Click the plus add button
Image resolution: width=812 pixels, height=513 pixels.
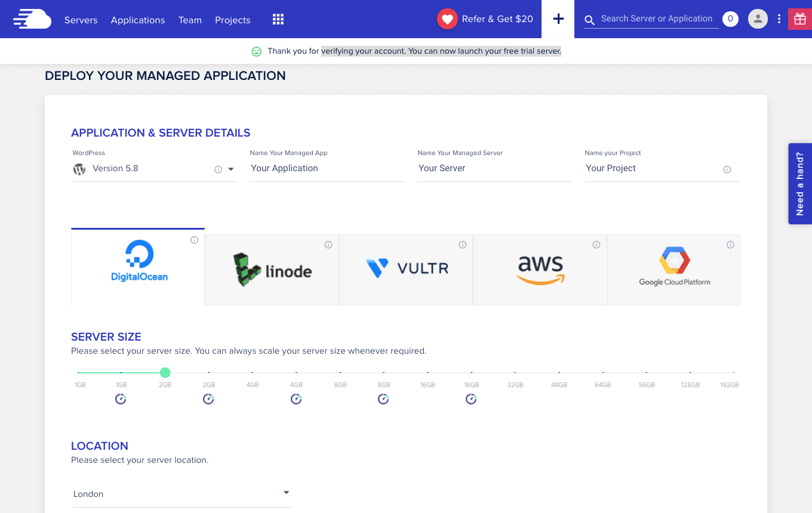click(558, 19)
